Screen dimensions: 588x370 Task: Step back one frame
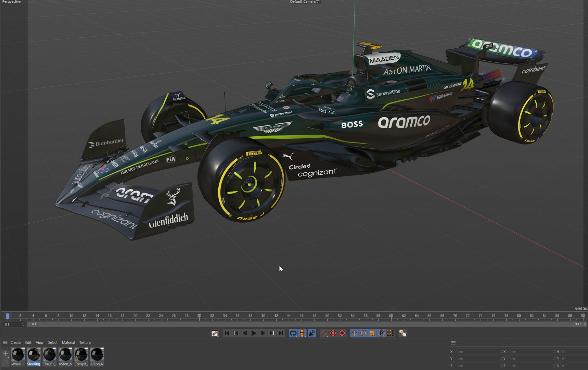coord(244,333)
